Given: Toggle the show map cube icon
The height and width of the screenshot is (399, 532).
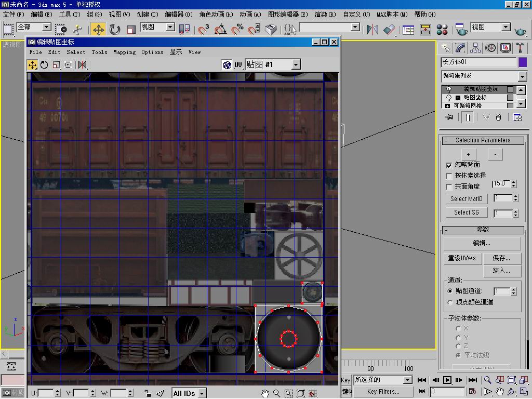Looking at the screenshot, I should (x=227, y=64).
